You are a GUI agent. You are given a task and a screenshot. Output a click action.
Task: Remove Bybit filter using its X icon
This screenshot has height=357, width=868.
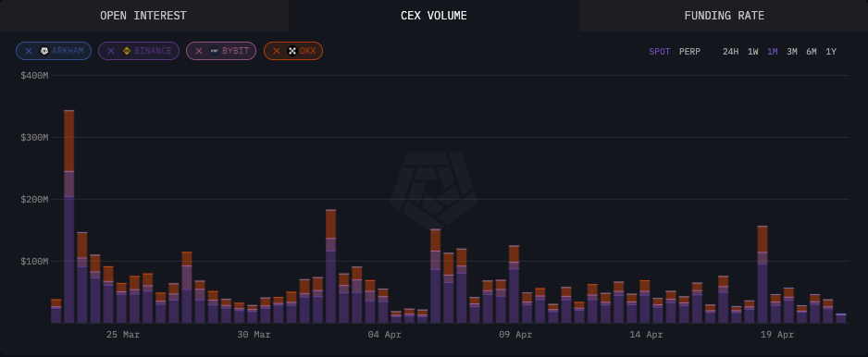(199, 51)
